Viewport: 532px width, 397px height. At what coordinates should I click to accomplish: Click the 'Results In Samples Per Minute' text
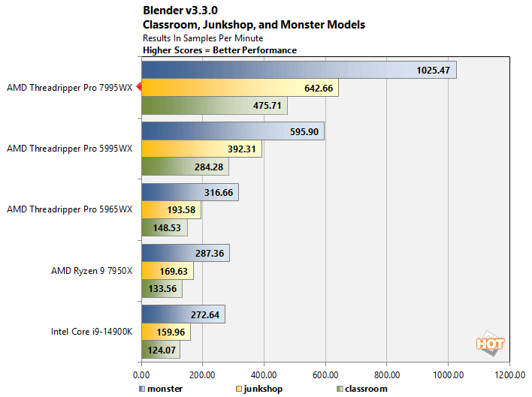pyautogui.click(x=203, y=38)
